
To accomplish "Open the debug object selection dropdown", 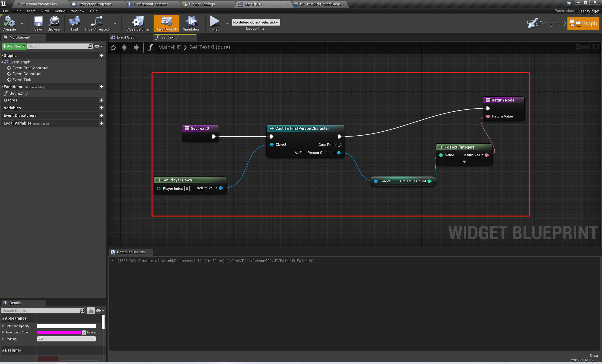I will (256, 22).
